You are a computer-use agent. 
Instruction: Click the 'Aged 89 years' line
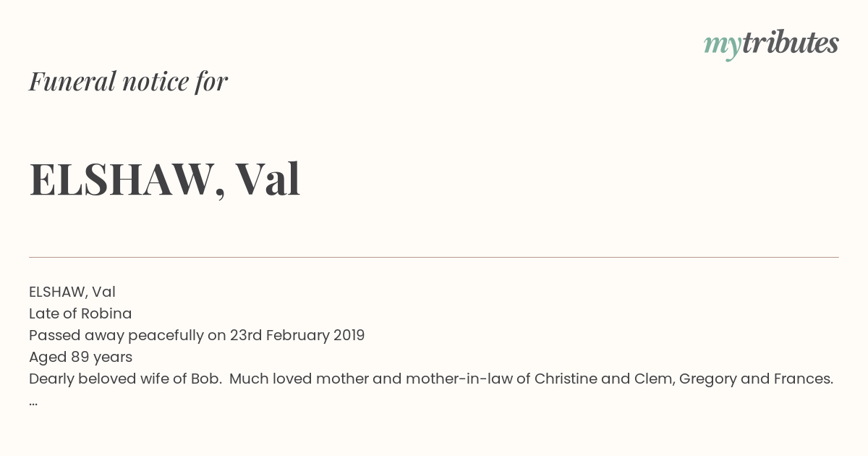(80, 357)
